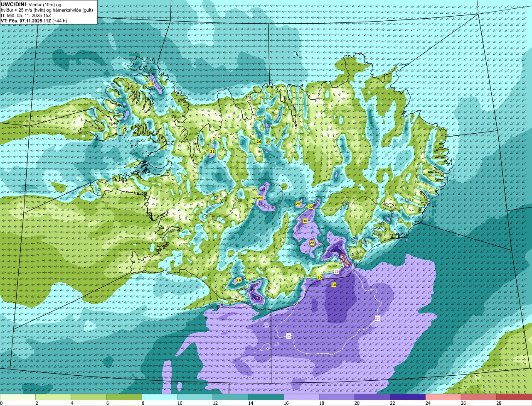Choose the dark teal 14–16 legend swatch
Image resolution: width=532 pixels, height=406 pixels.
266,397
